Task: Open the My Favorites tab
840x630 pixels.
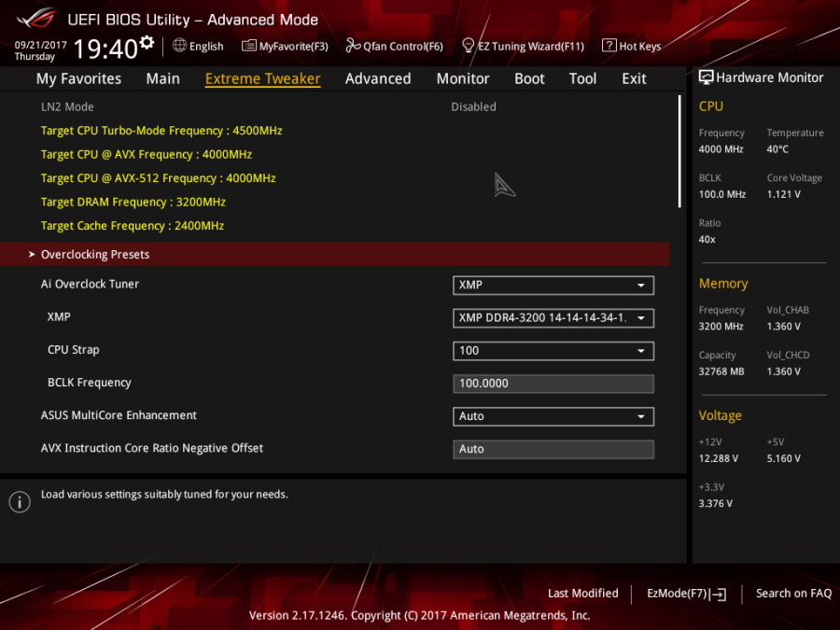Action: (78, 78)
